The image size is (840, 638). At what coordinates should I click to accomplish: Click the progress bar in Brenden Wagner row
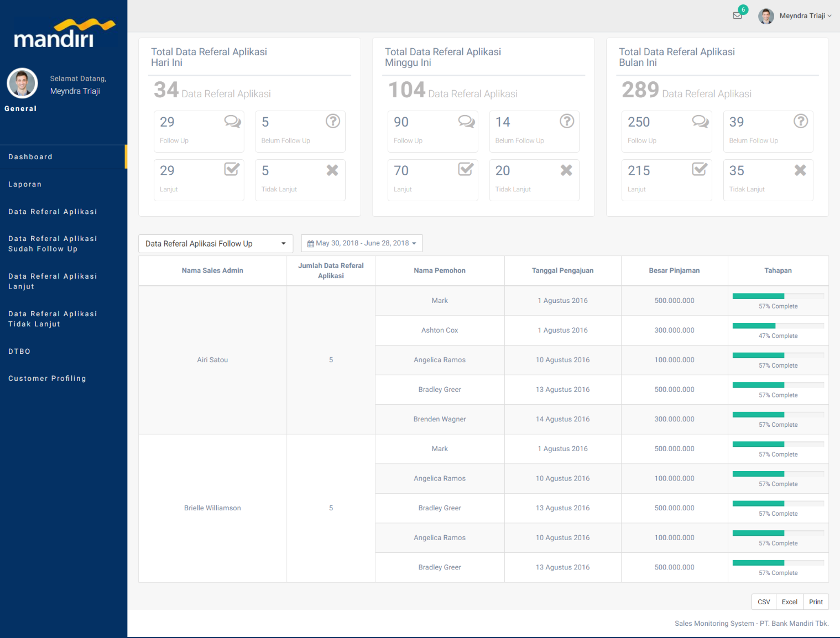pos(778,415)
